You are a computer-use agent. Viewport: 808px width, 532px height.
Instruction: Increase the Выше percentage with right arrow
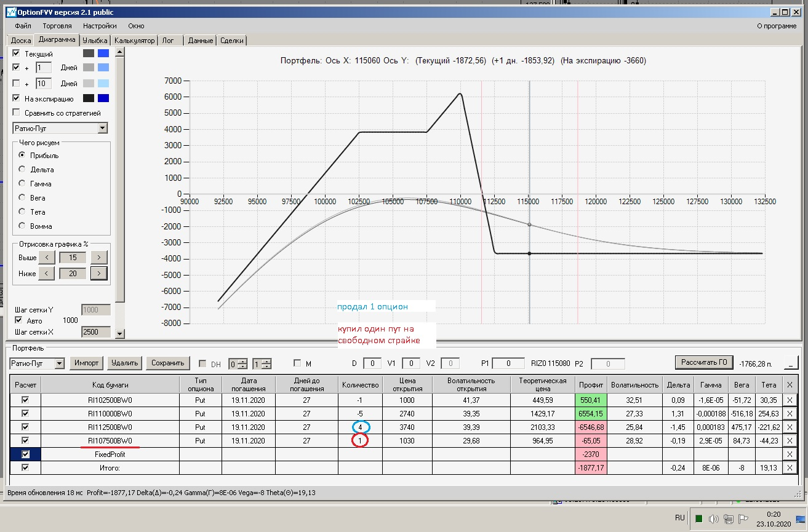pyautogui.click(x=99, y=258)
